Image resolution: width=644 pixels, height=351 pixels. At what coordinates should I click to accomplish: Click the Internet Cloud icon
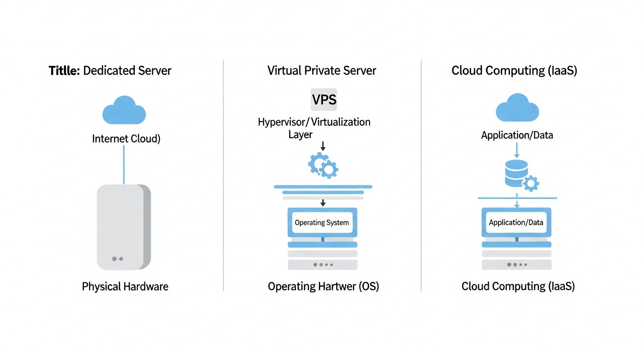[x=123, y=110]
